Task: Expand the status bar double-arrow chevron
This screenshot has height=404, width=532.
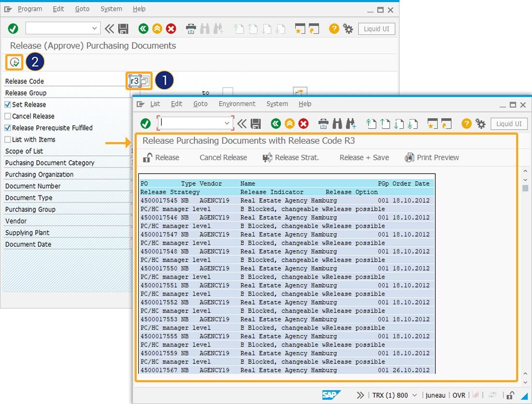Action: 360,395
